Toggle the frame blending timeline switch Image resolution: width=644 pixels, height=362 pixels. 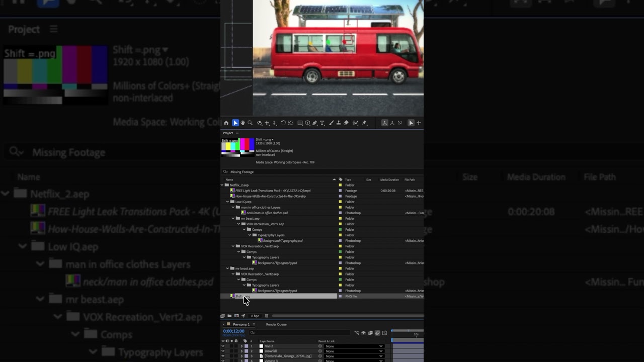370,333
